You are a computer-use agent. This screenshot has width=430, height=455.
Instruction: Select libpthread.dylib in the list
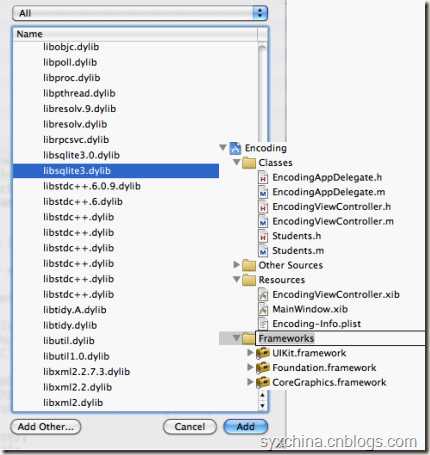pos(79,93)
